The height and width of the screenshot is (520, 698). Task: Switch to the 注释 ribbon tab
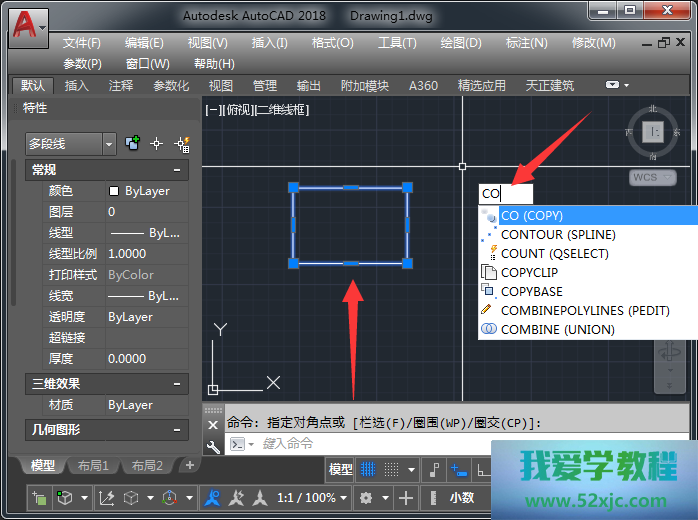[121, 86]
